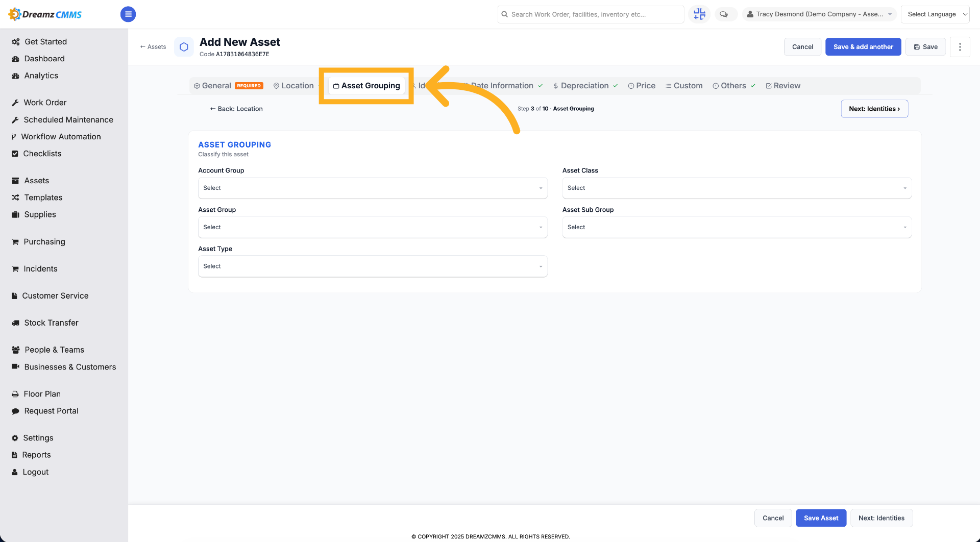
Task: Switch to the General tab
Action: click(x=228, y=86)
